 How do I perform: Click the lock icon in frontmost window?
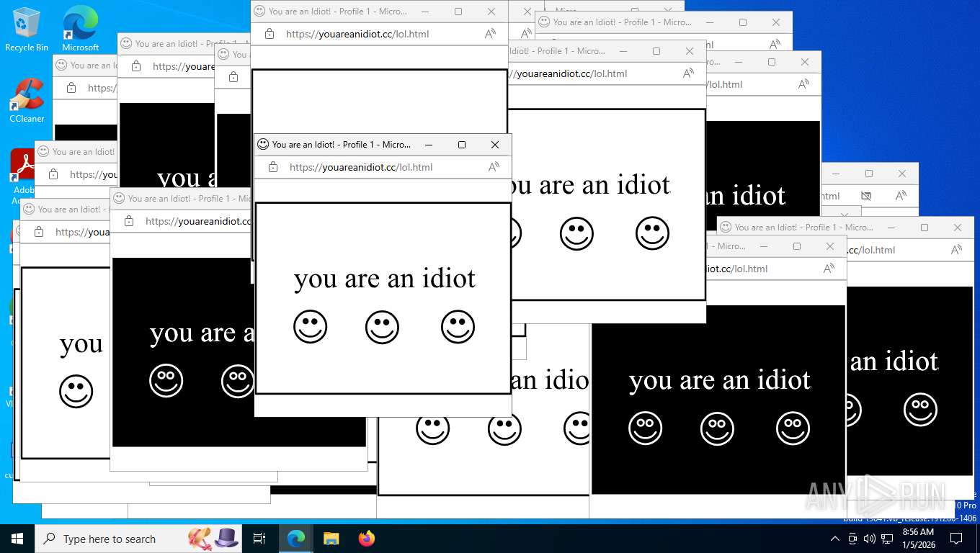(x=272, y=167)
